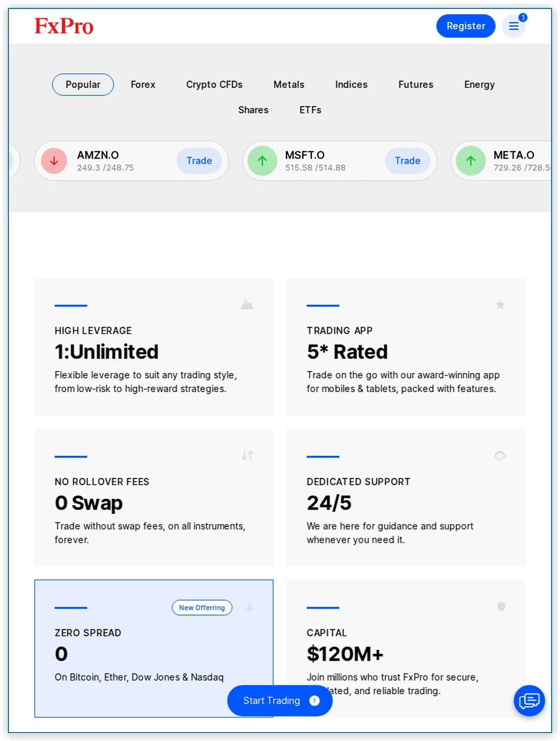Screen dimensions: 560x741
Task: Switch to the Shares tab
Action: pyautogui.click(x=253, y=110)
